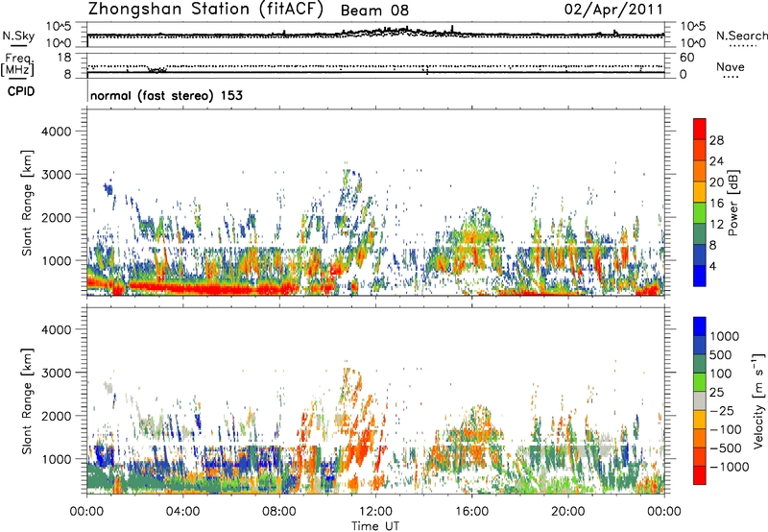Select the 28 label on power colorbar
This screenshot has width=768, height=532.
coord(716,140)
